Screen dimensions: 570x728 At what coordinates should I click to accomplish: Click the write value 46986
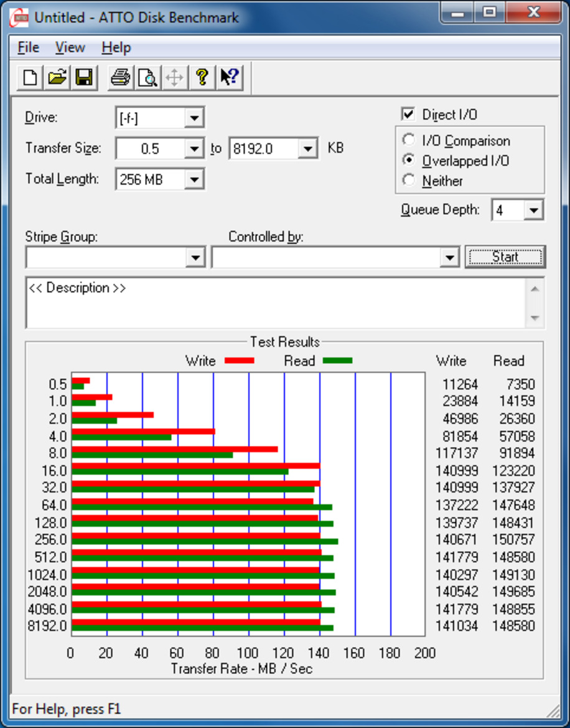click(x=460, y=418)
